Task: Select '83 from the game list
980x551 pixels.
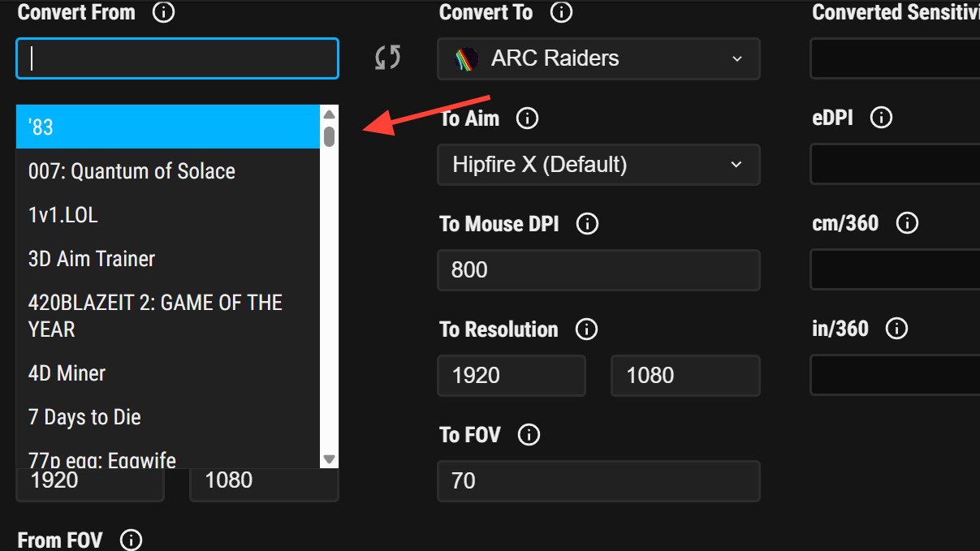Action: point(167,127)
